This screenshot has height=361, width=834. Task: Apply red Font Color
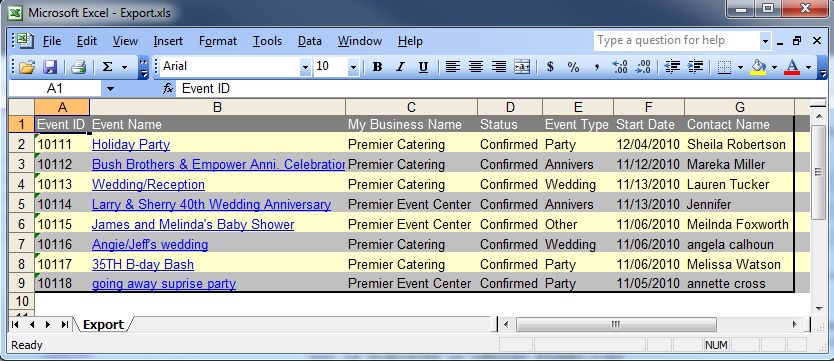tap(792, 67)
